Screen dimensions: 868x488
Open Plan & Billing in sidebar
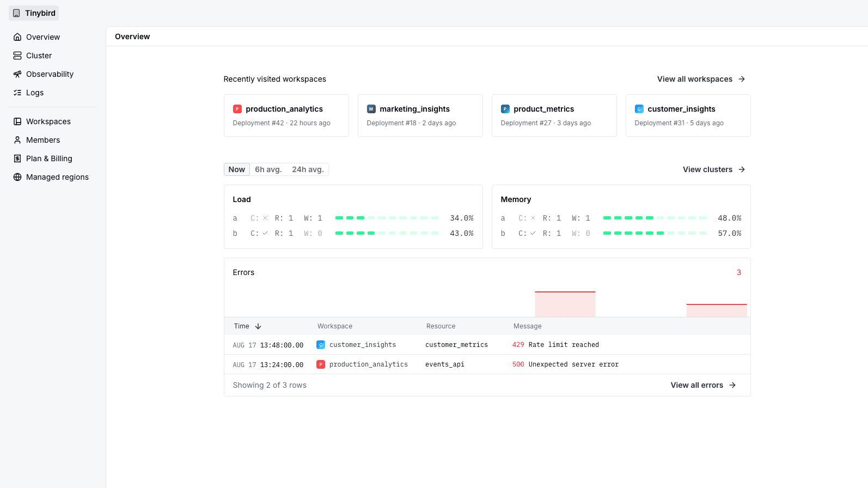point(53,158)
